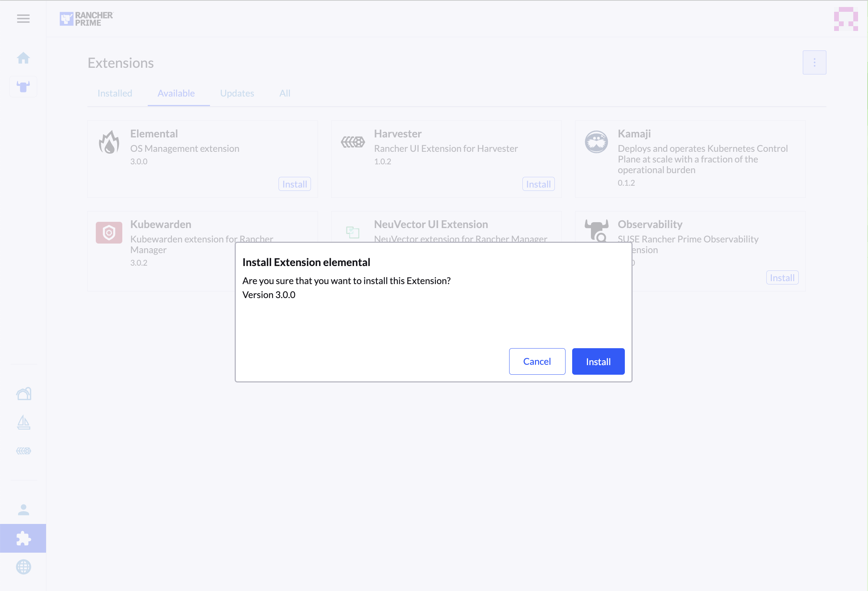Switch to the Updates tab
The image size is (868, 591).
237,93
